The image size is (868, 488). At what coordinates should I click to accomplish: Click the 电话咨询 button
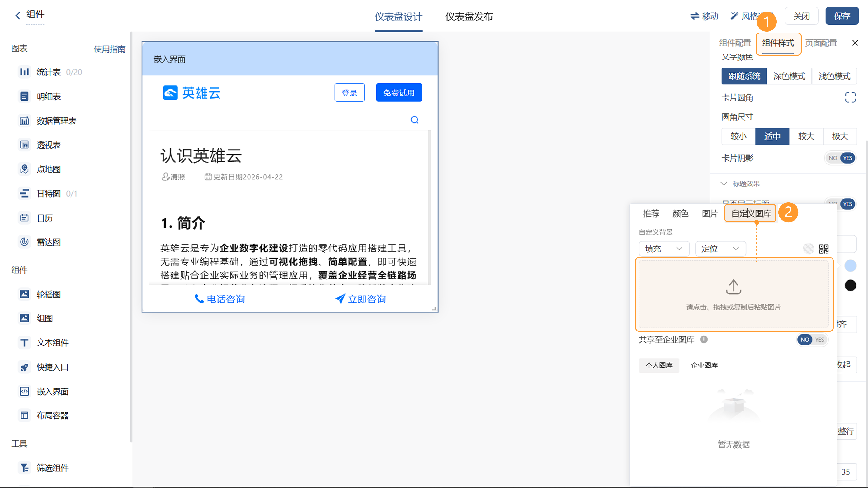(219, 299)
